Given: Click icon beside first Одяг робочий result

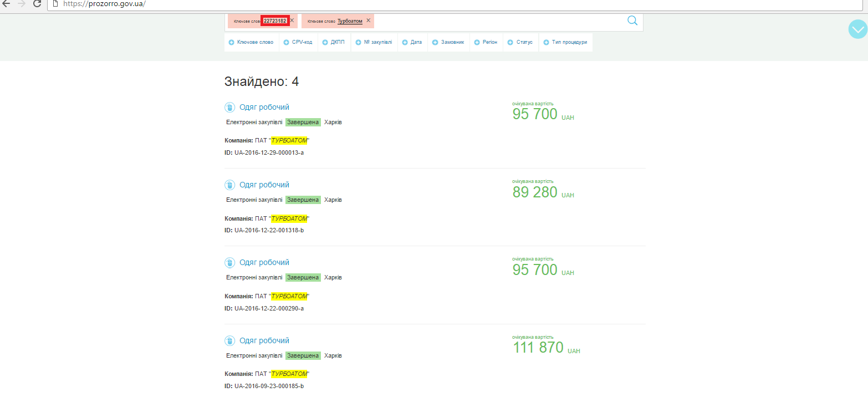Looking at the screenshot, I should pyautogui.click(x=229, y=108).
